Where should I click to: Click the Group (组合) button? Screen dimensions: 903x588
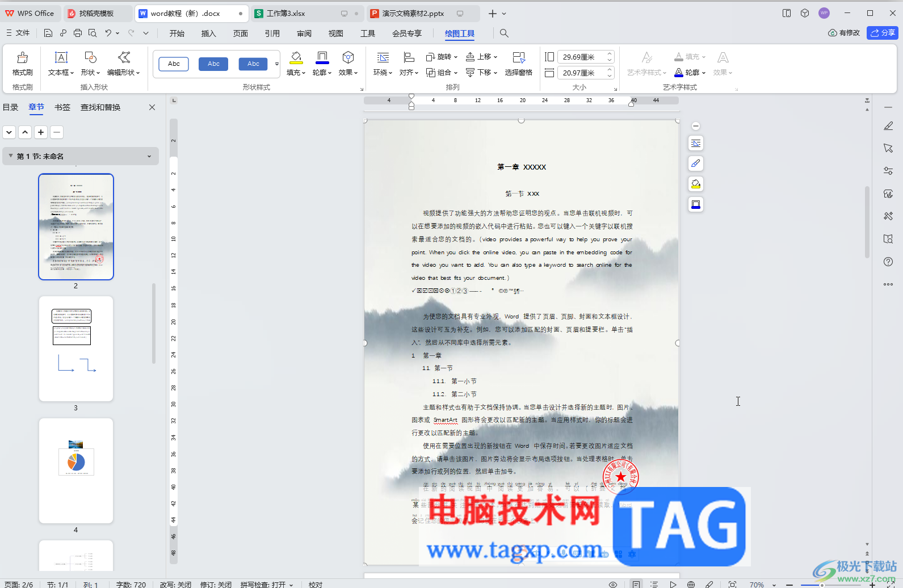click(442, 72)
